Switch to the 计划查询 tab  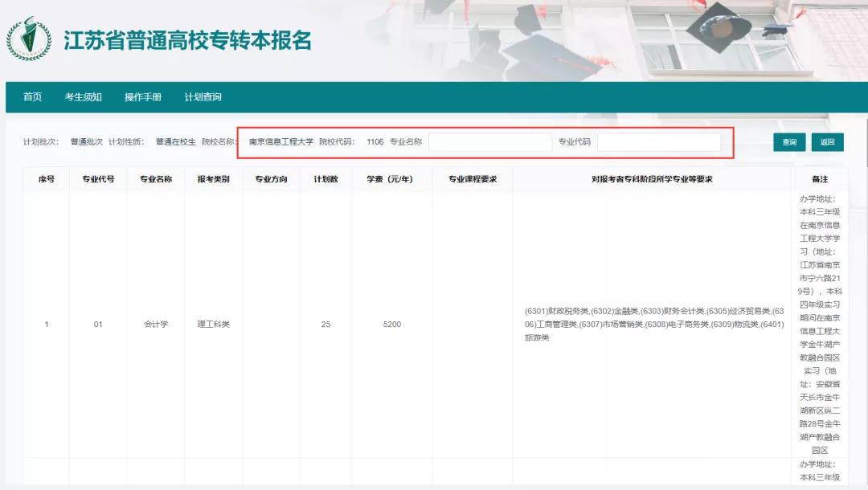click(204, 96)
